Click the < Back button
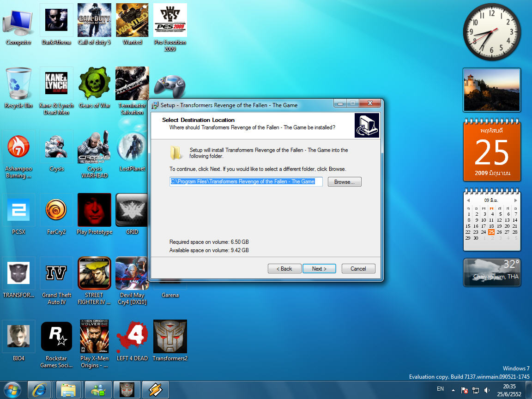Viewport: 532px width, 399px height. point(284,269)
